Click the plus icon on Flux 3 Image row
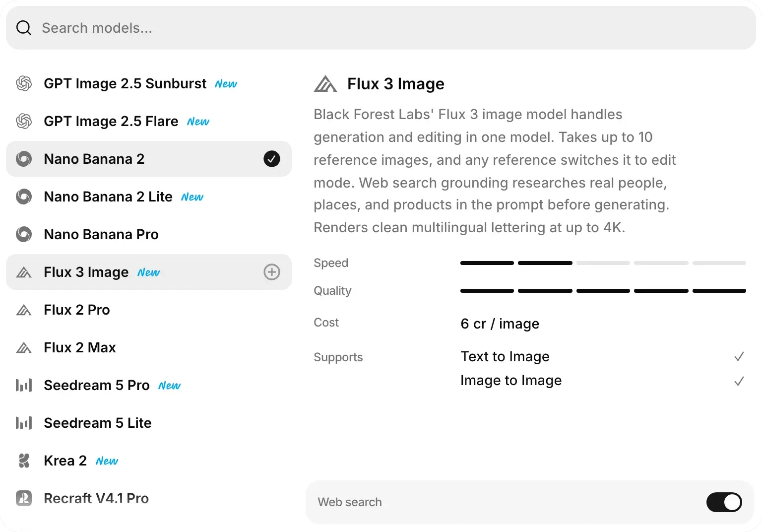 click(x=272, y=272)
